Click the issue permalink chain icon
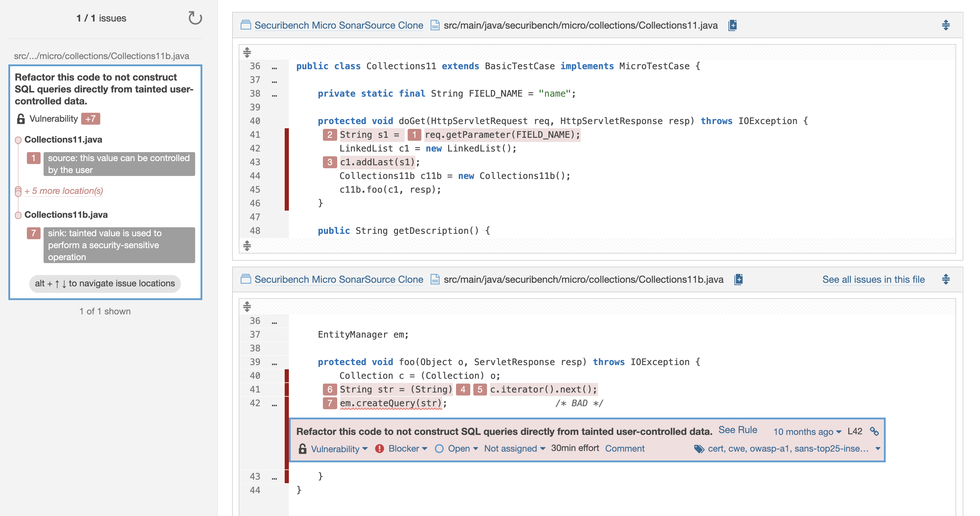This screenshot has height=516, width=980. [874, 431]
